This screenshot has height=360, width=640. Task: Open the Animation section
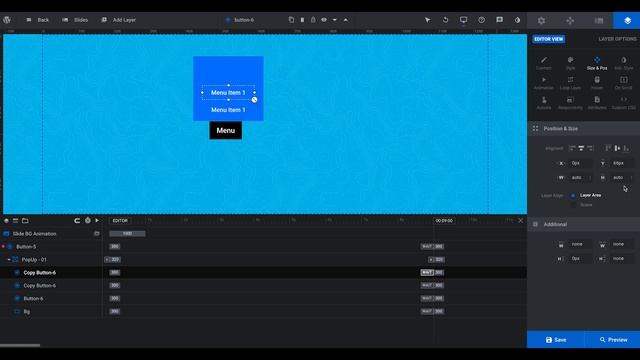click(544, 83)
